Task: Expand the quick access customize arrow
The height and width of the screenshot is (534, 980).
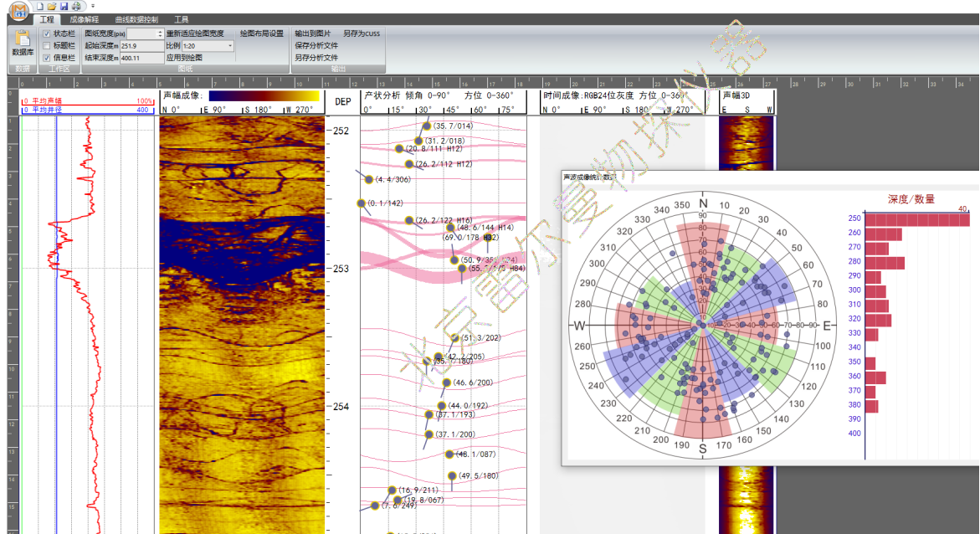Action: tap(93, 7)
